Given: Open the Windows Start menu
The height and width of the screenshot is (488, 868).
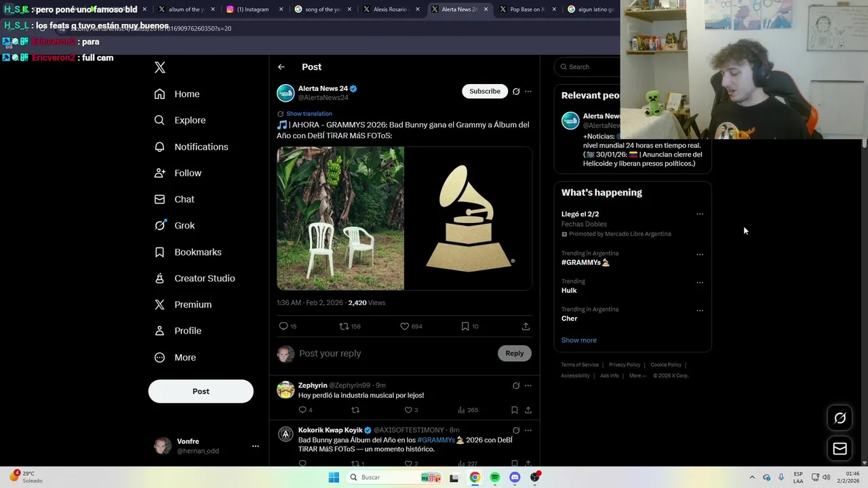Looking at the screenshot, I should 334,478.
